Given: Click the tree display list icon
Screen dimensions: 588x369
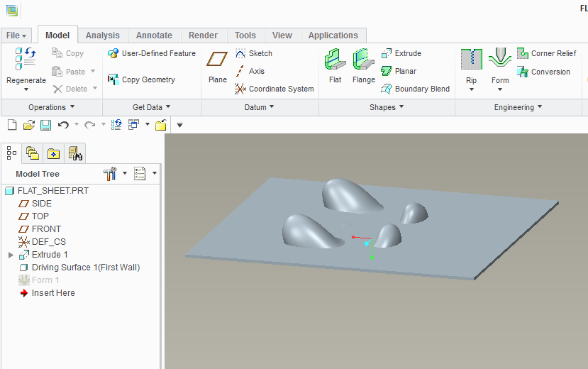Looking at the screenshot, I should click(140, 174).
